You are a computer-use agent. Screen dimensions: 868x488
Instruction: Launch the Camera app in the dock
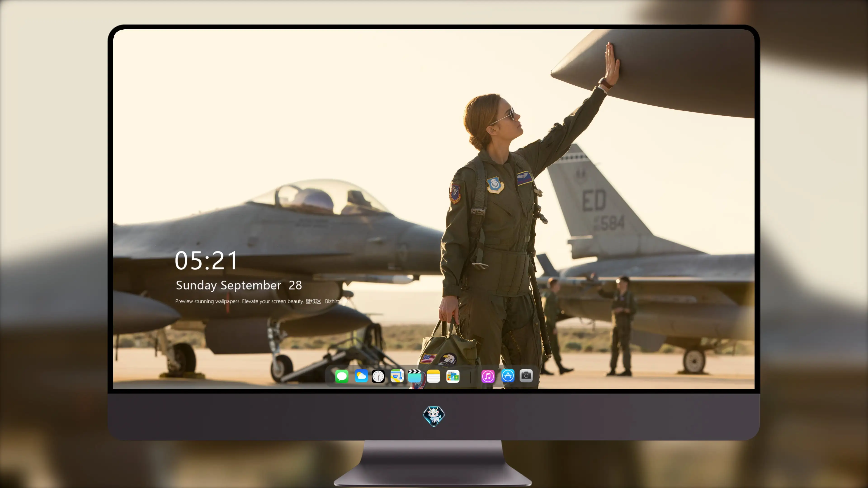pos(526,375)
